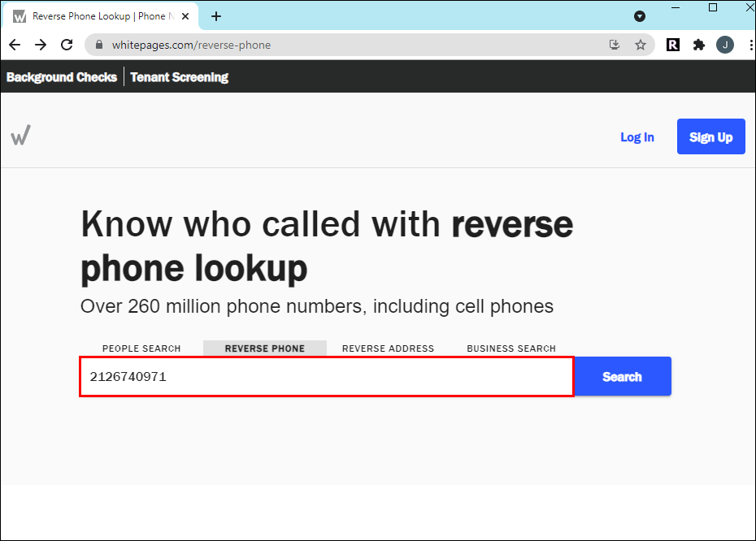View site security via the padlock icon
This screenshot has height=541, width=756.
tap(99, 45)
